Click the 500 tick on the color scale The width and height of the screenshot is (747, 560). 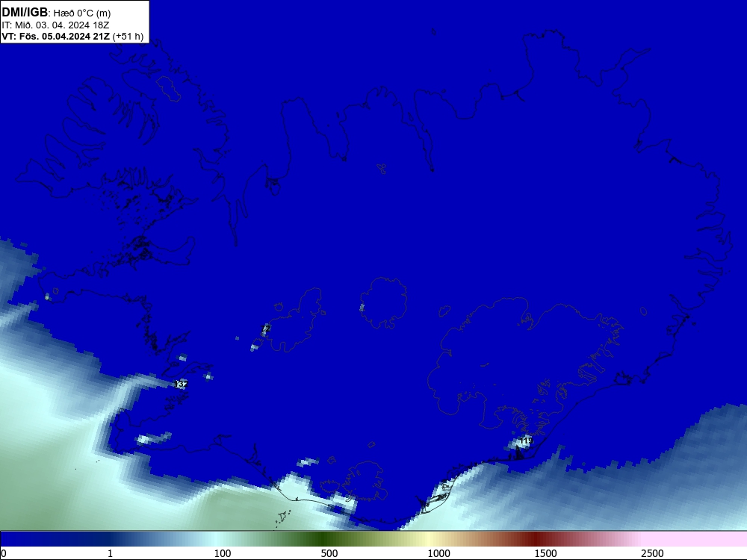(x=329, y=553)
